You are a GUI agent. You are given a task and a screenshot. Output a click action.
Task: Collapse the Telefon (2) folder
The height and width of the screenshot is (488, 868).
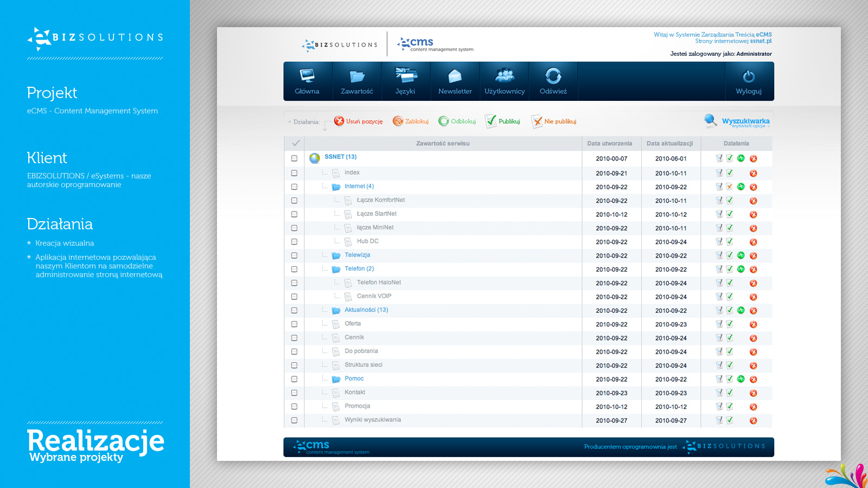click(336, 269)
